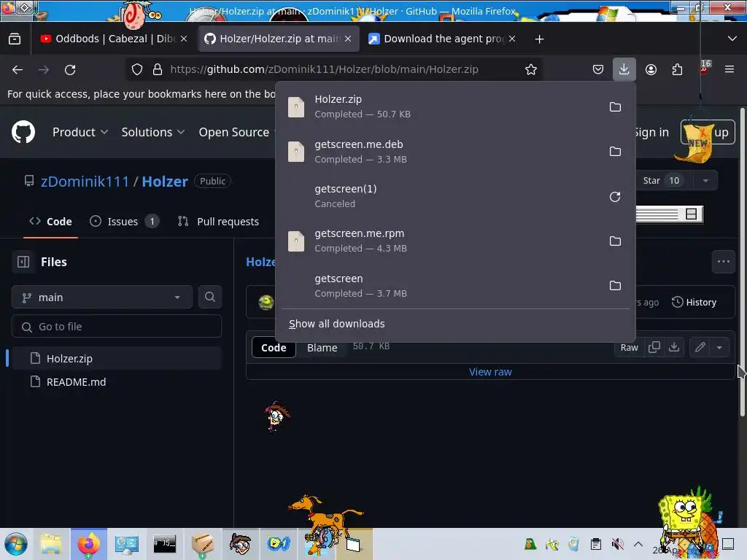Switch to the Oddbods Cabezal tab
The image size is (747, 560).
tap(113, 39)
